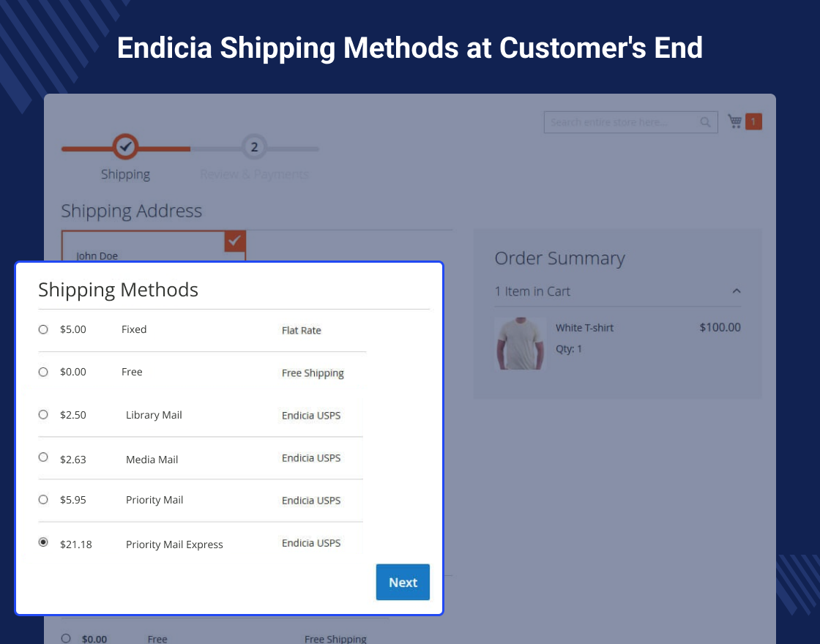Viewport: 820px width, 644px height.
Task: Go to Review & Payments step
Action: point(254,174)
